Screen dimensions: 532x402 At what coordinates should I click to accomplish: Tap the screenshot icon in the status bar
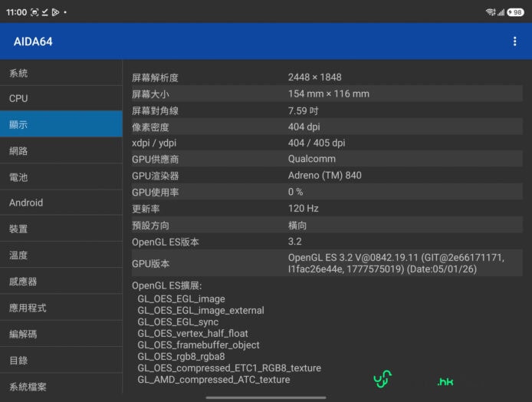point(34,12)
